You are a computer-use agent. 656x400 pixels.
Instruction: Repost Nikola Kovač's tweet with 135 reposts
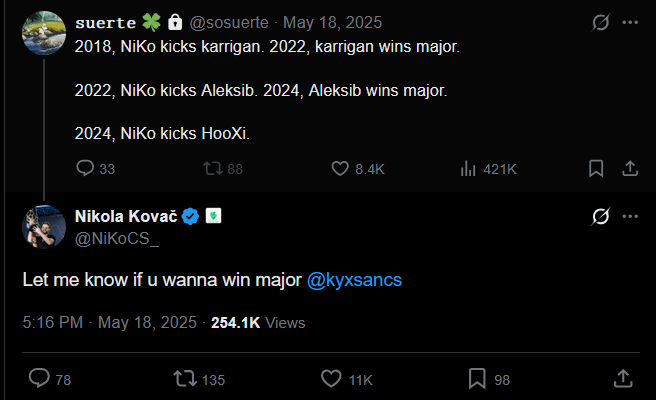coord(184,379)
